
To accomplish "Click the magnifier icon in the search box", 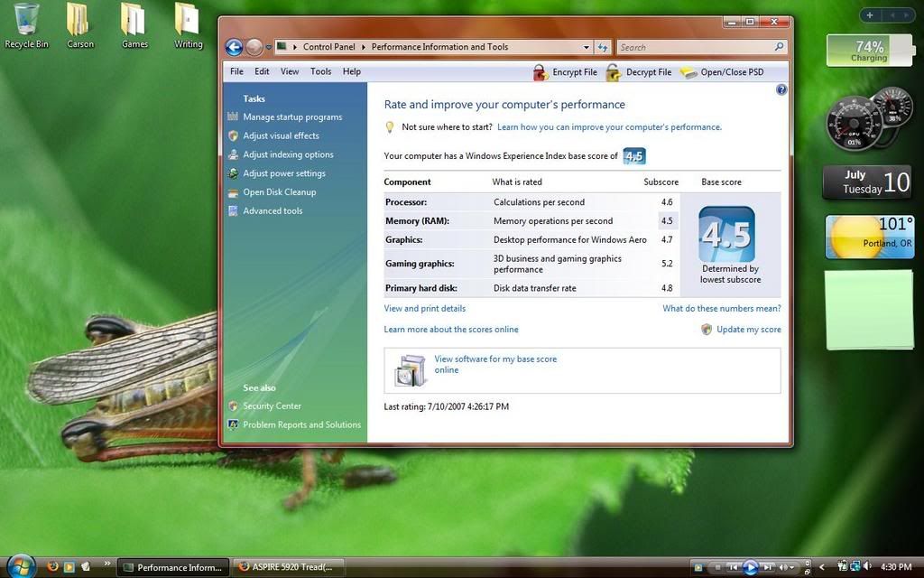I will [x=779, y=47].
